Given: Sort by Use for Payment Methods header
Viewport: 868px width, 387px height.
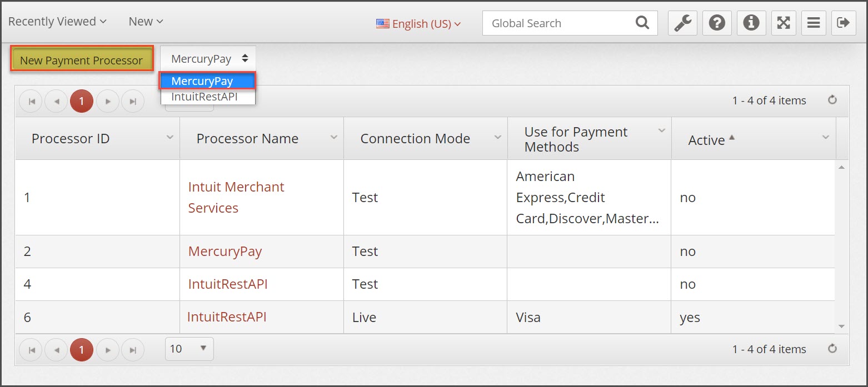Looking at the screenshot, I should pyautogui.click(x=576, y=139).
